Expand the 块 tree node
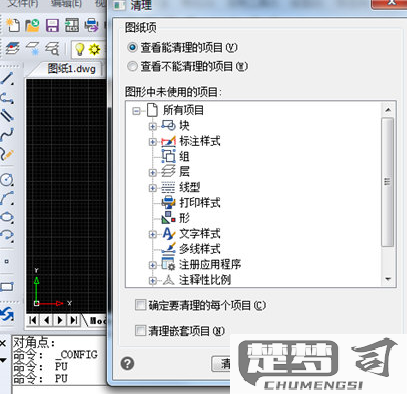407x394 pixels. 153,126
